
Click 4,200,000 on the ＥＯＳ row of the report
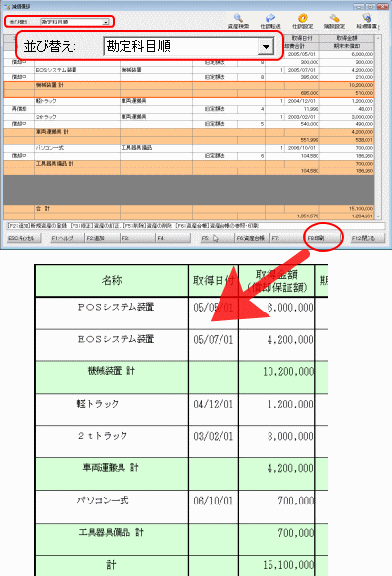click(290, 339)
